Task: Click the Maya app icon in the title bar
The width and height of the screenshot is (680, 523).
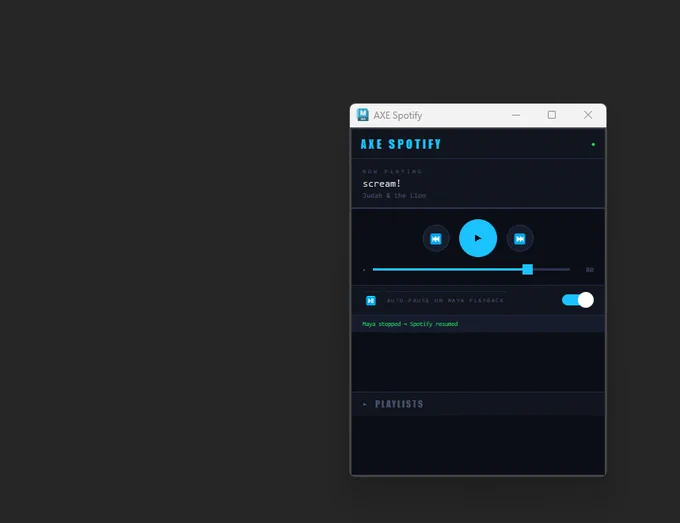Action: pos(363,115)
